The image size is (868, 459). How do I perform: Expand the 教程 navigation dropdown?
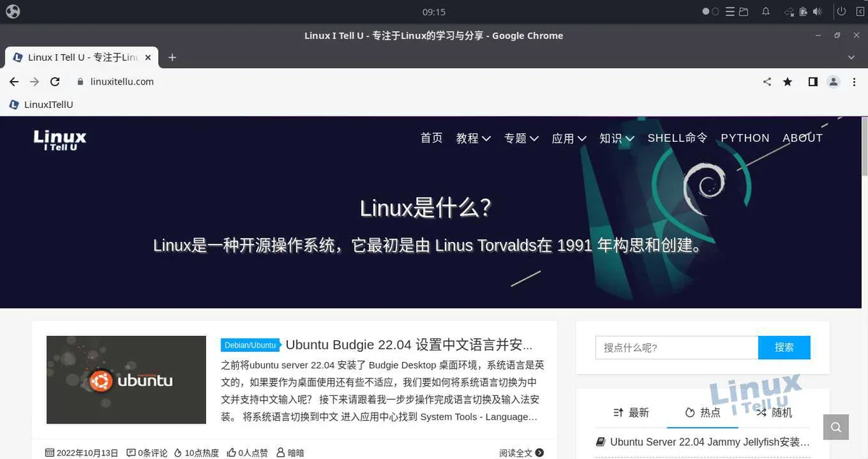473,138
